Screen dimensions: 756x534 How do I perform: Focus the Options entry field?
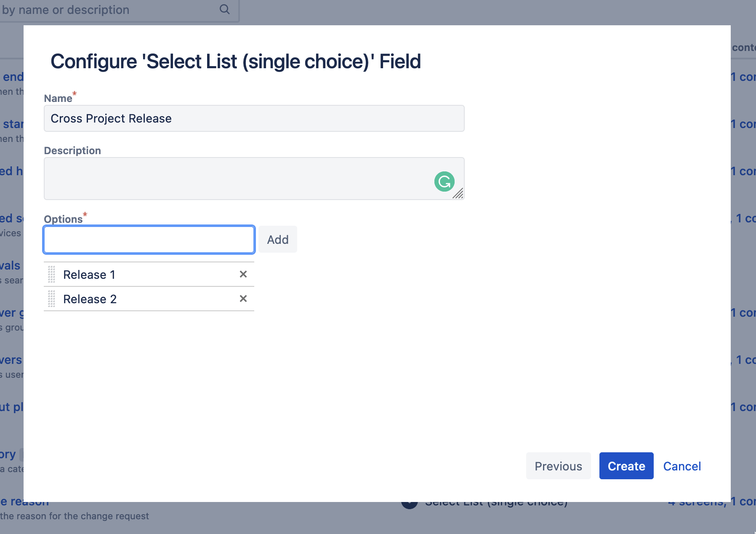tap(149, 240)
